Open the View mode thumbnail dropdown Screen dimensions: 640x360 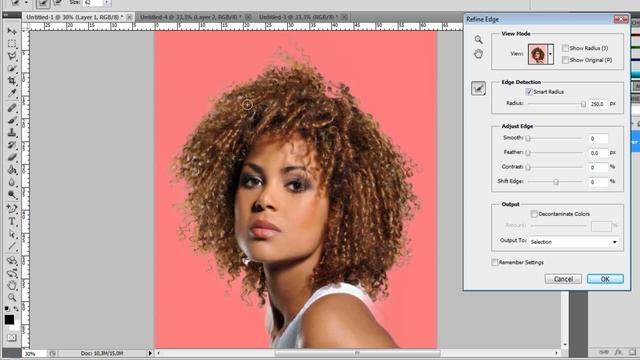click(x=551, y=54)
